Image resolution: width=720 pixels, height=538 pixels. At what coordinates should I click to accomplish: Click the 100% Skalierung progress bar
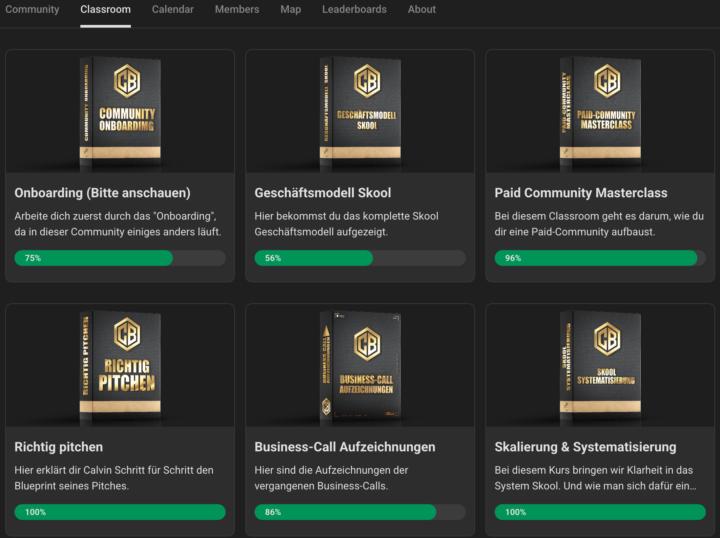pyautogui.click(x=600, y=512)
